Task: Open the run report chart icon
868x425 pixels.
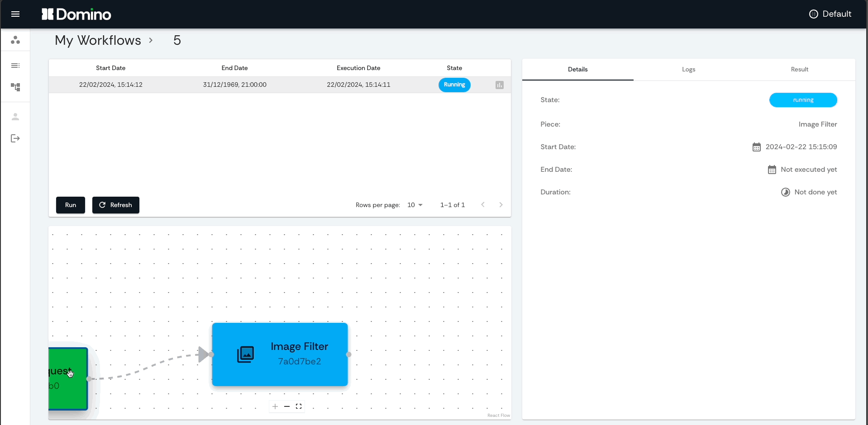Action: (x=500, y=85)
